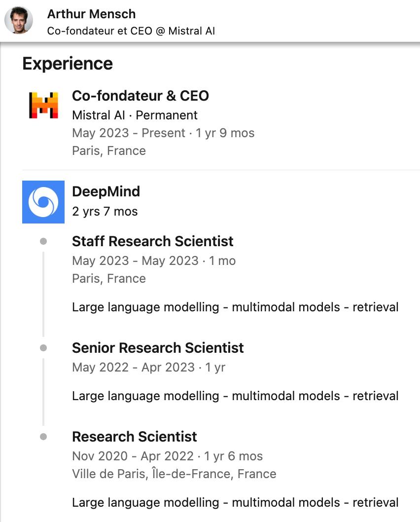Click the Co-fondateur et CEO @ Mistral AI headline
This screenshot has height=522, width=420.
[x=131, y=31]
